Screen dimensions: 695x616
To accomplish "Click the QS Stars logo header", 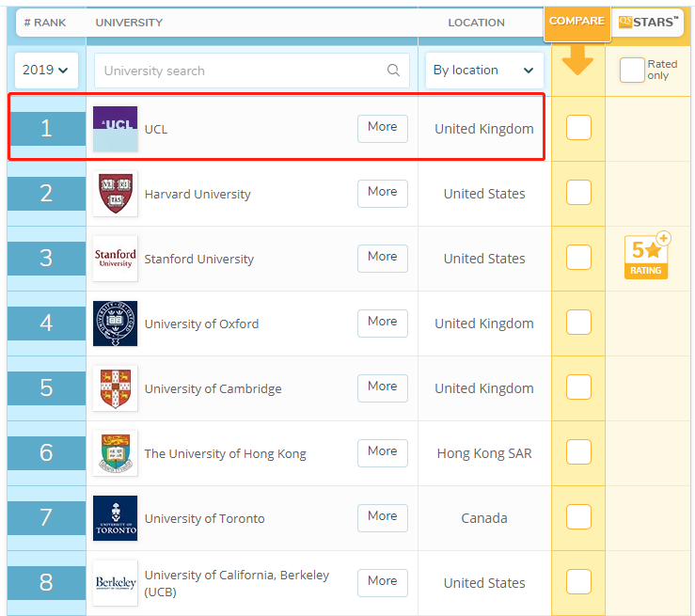I will click(x=648, y=22).
